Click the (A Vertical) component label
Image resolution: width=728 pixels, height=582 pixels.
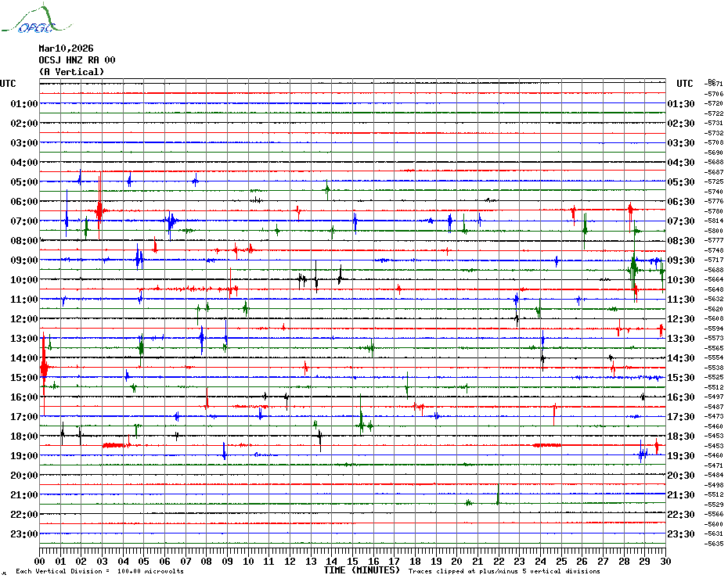click(71, 72)
